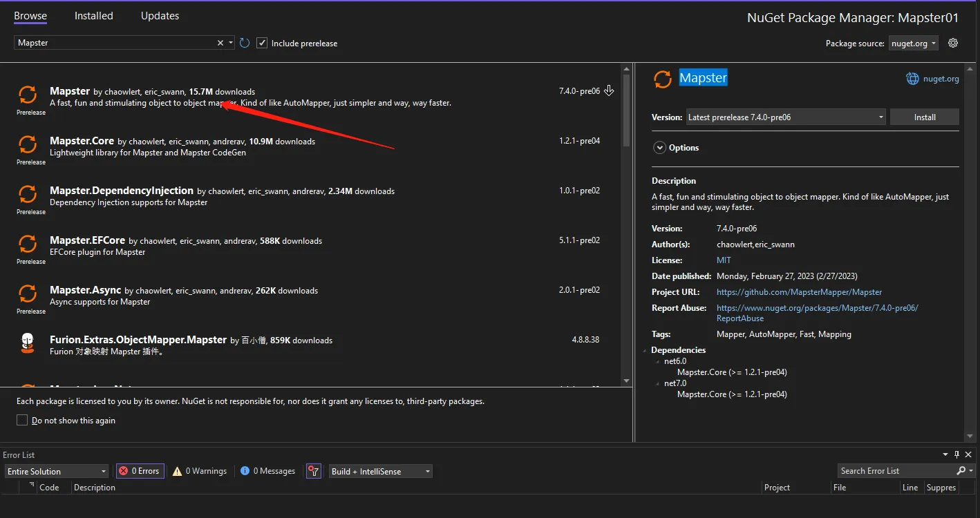The width and height of the screenshot is (980, 518).
Task: Select the Mapster.Core package name
Action: click(x=82, y=140)
